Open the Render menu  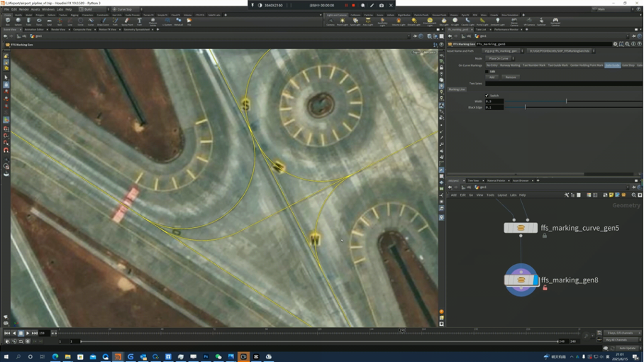[x=23, y=9]
